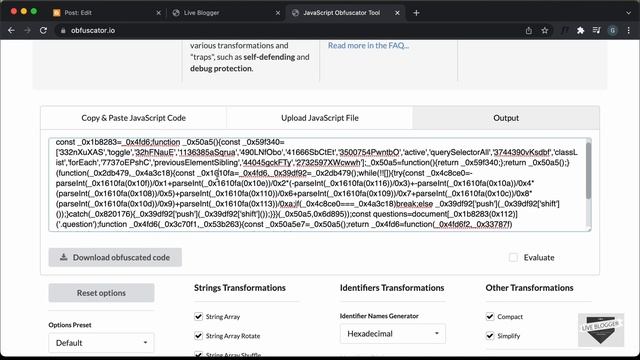Toggle the Compact checkbox
This screenshot has width=640, height=360.
pos(490,316)
